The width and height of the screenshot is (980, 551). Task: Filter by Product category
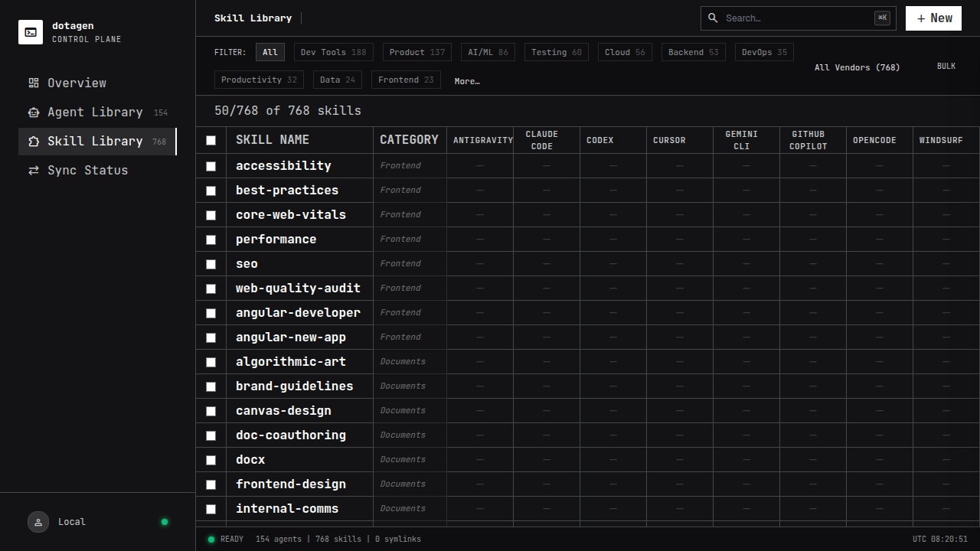(417, 52)
